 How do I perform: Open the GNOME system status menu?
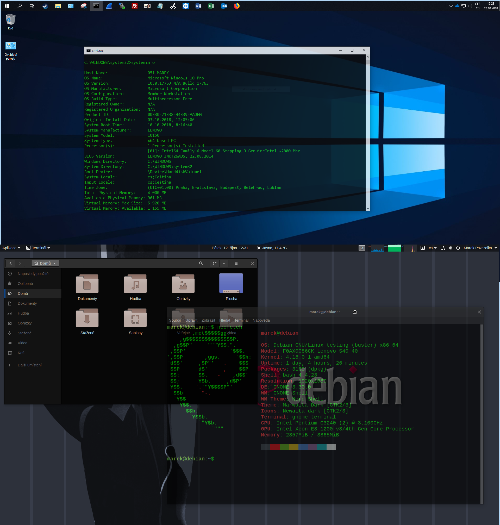click(x=480, y=248)
